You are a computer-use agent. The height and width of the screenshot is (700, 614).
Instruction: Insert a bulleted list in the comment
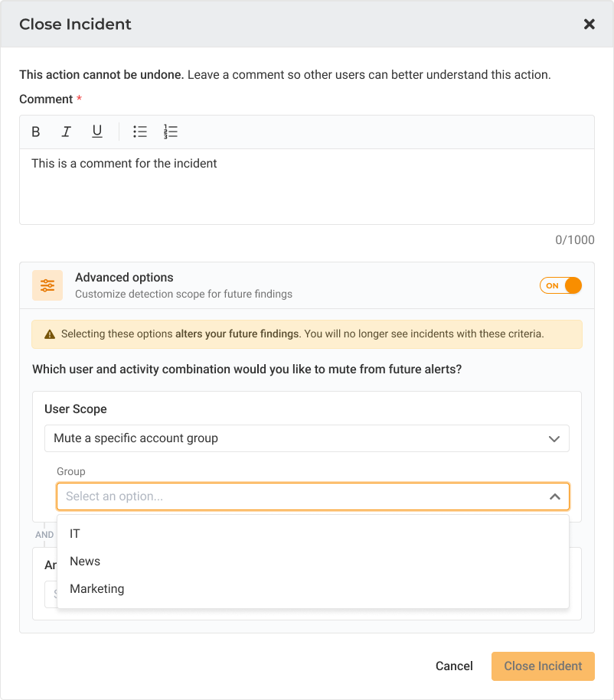[140, 132]
